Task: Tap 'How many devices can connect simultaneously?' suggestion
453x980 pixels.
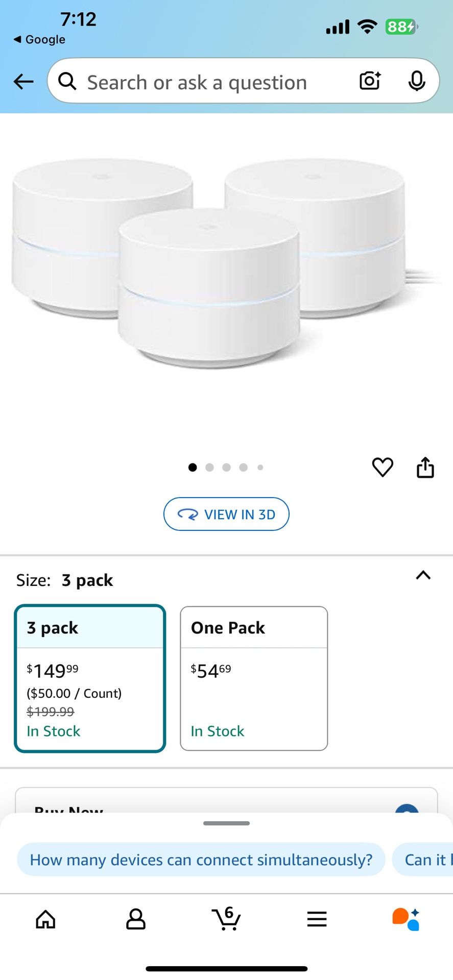Action: [201, 860]
